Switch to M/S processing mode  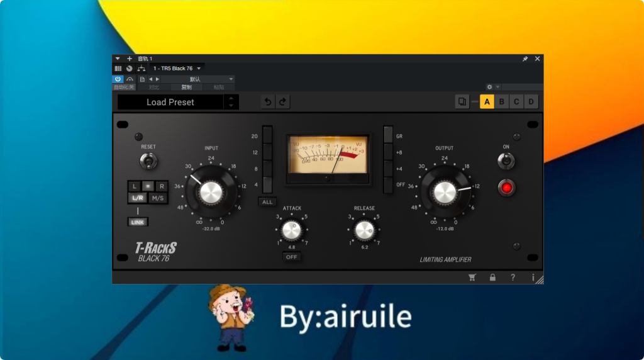pos(158,198)
